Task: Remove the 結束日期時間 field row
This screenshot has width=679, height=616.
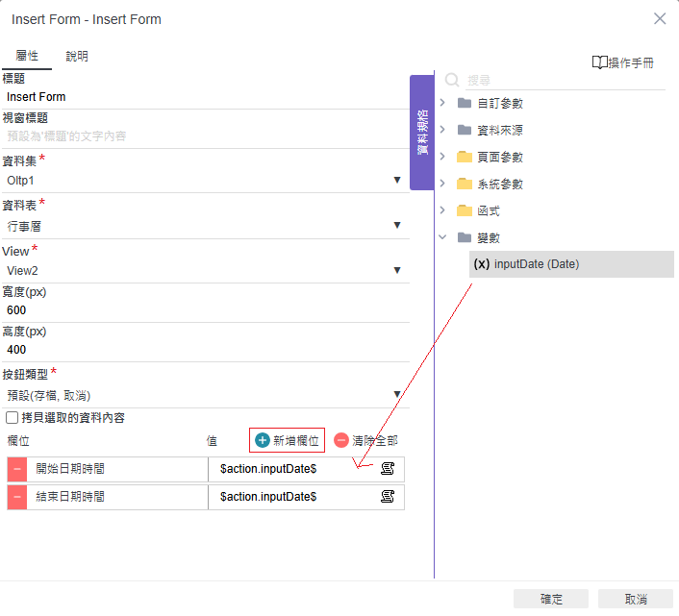Action: (17, 497)
